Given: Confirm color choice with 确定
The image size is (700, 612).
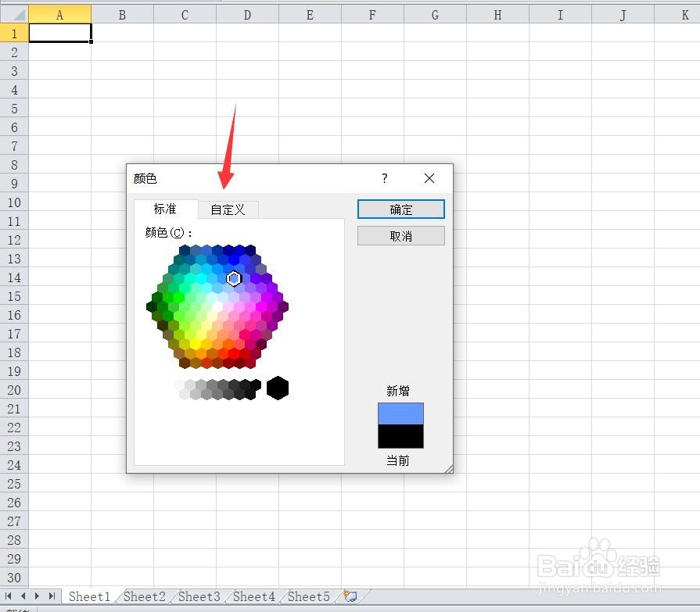Looking at the screenshot, I should [400, 209].
